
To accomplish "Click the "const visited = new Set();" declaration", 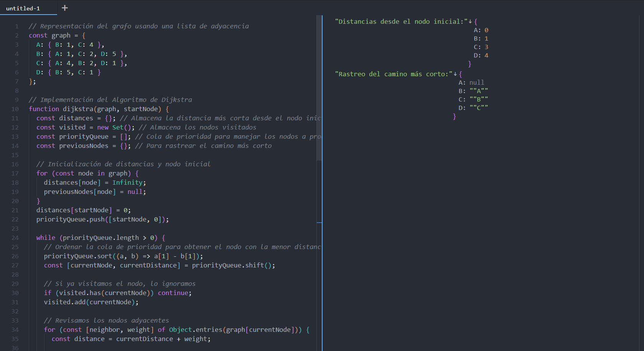I will (86, 128).
